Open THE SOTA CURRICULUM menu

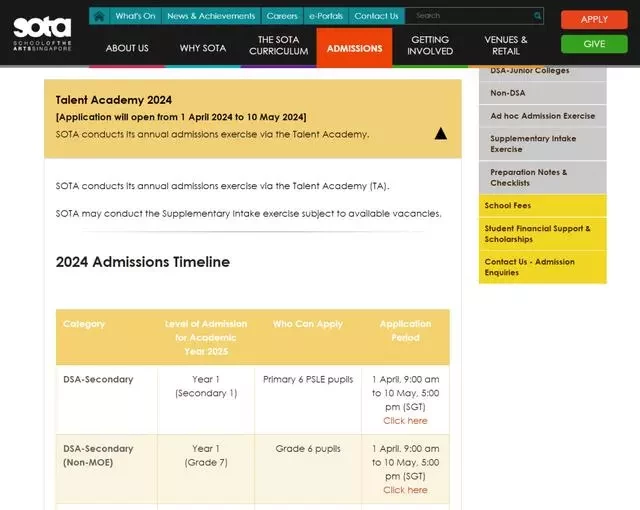(278, 46)
